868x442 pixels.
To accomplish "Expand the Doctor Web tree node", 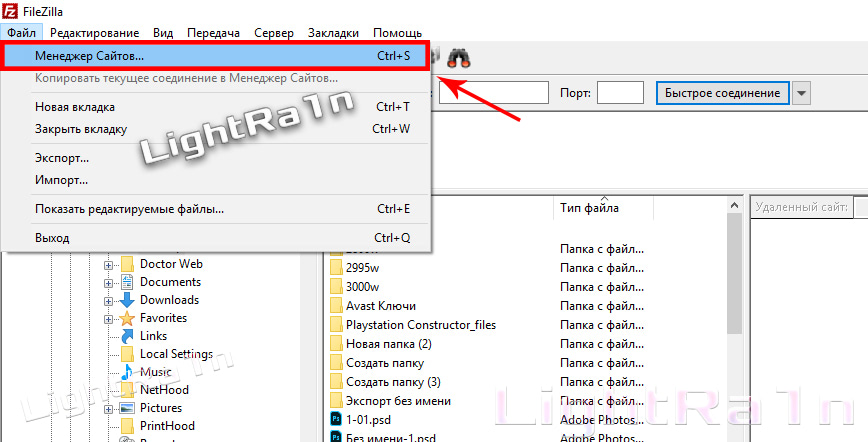I will [108, 265].
